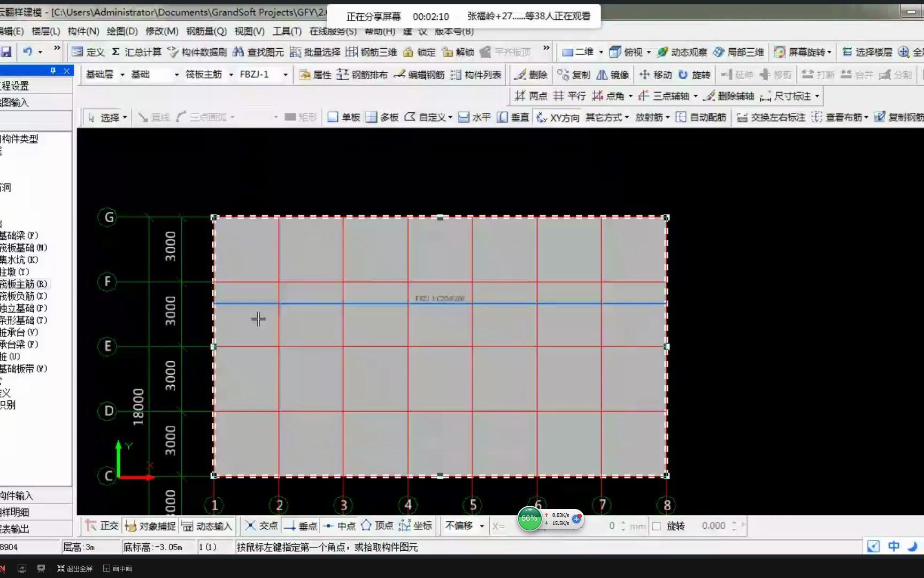
Task: Click the 锁定 lock icon
Action: click(x=420, y=52)
